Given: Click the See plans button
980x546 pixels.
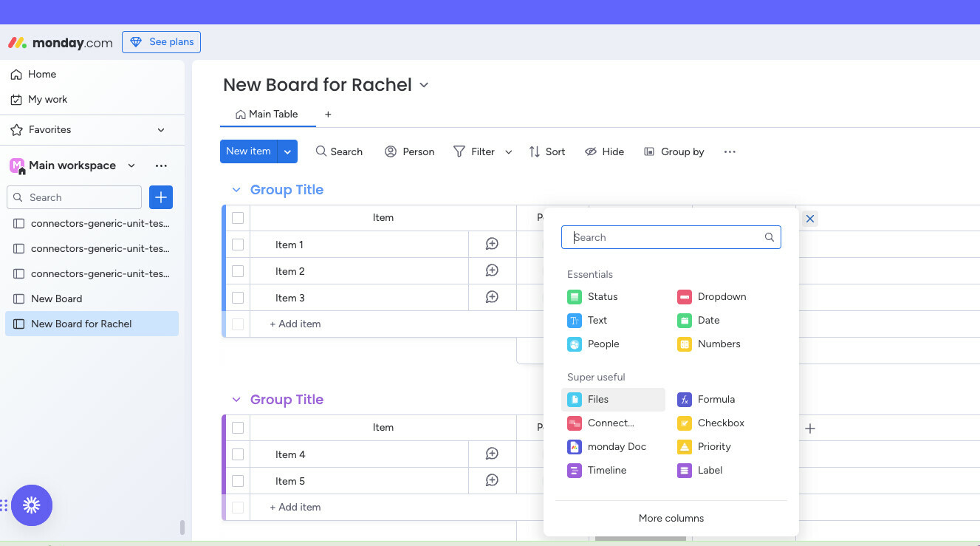Looking at the screenshot, I should [x=161, y=42].
